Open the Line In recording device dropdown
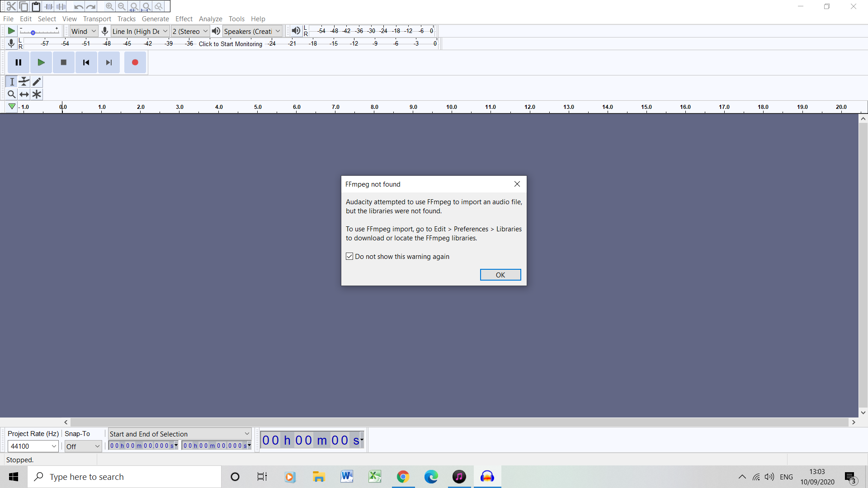This screenshot has width=868, height=488. click(x=140, y=31)
